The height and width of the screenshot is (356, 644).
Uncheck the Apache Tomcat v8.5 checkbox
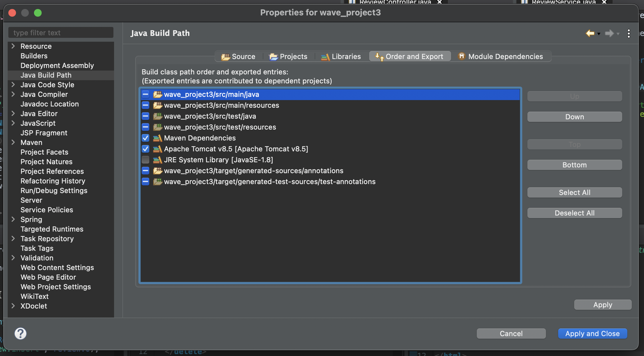[145, 149]
